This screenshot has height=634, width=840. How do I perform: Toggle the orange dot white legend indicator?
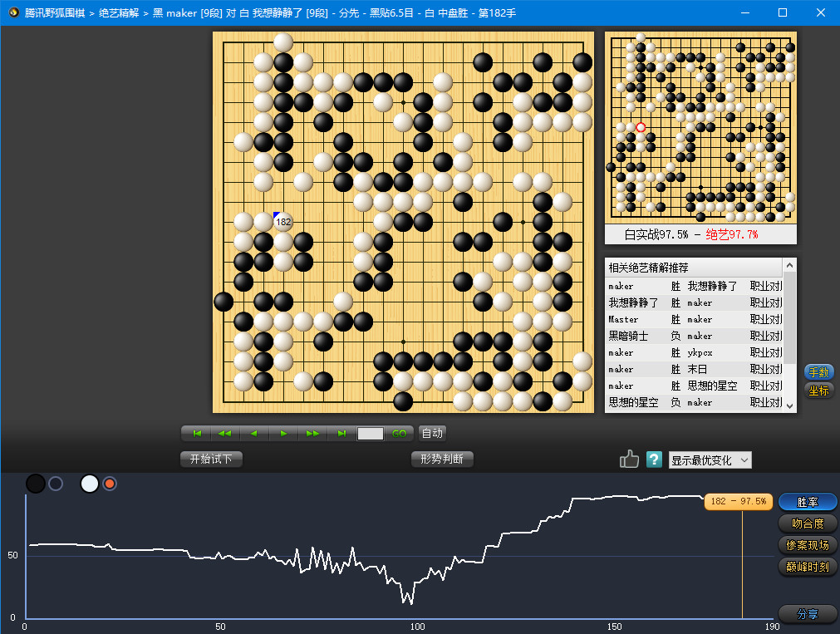110,484
